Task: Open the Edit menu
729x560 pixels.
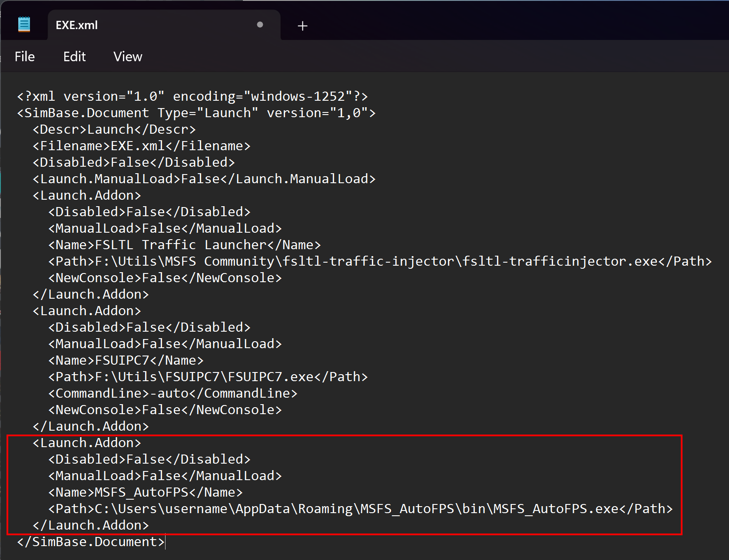Action: pyautogui.click(x=75, y=56)
